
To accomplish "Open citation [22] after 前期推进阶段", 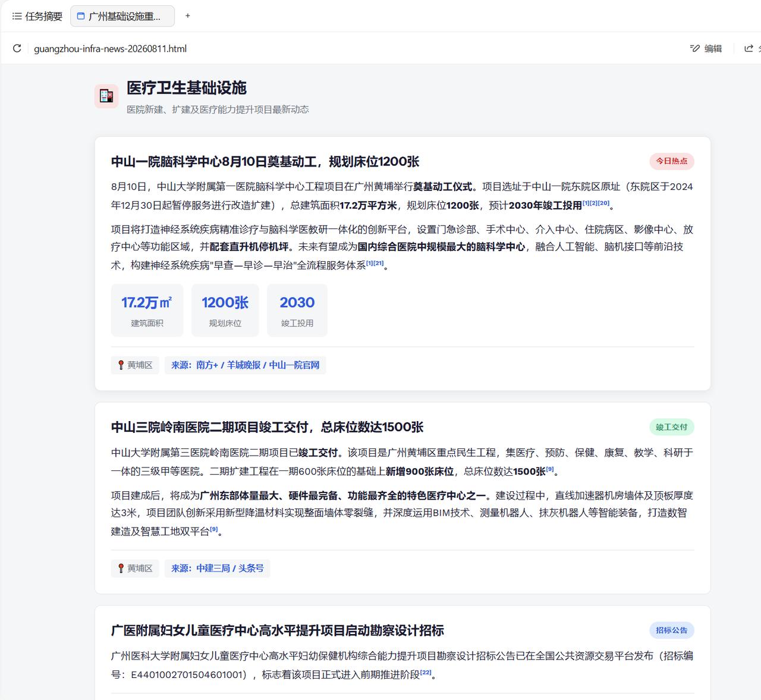I will point(426,673).
